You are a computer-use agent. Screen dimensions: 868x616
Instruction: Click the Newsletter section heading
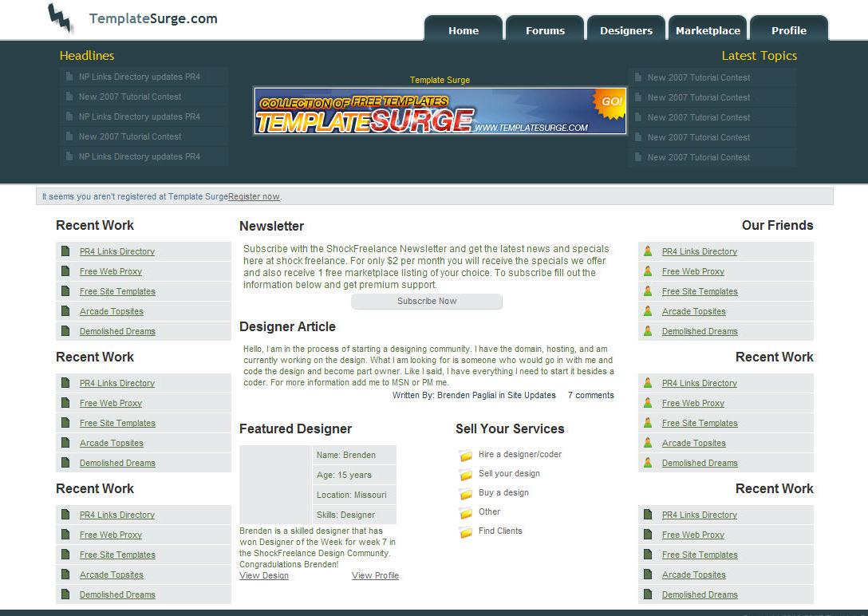[271, 226]
